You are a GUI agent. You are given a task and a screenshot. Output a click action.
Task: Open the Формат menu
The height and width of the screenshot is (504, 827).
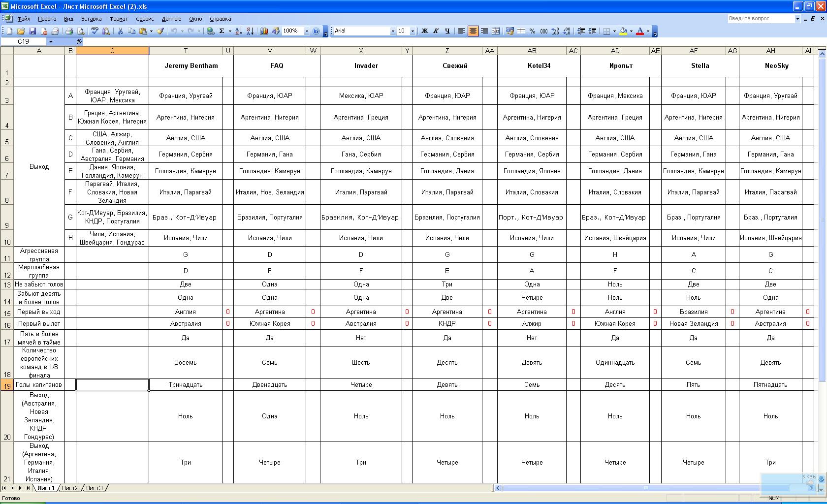point(119,19)
